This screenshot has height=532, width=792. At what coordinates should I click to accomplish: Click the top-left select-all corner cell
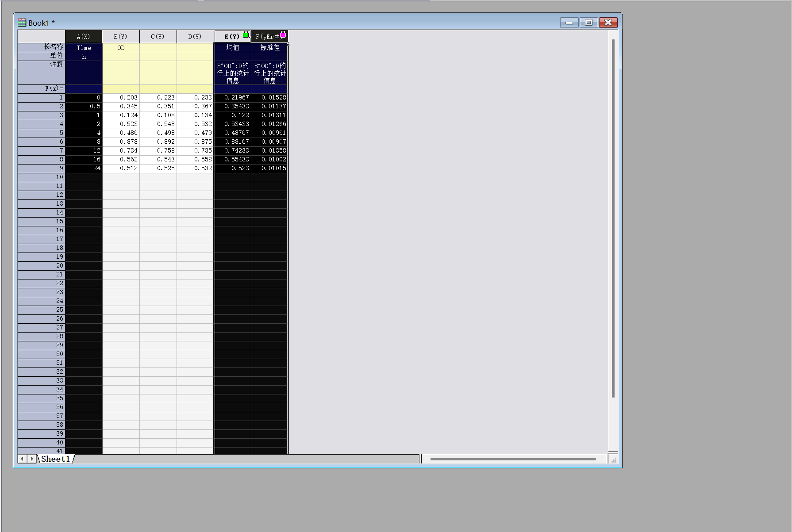tap(41, 37)
